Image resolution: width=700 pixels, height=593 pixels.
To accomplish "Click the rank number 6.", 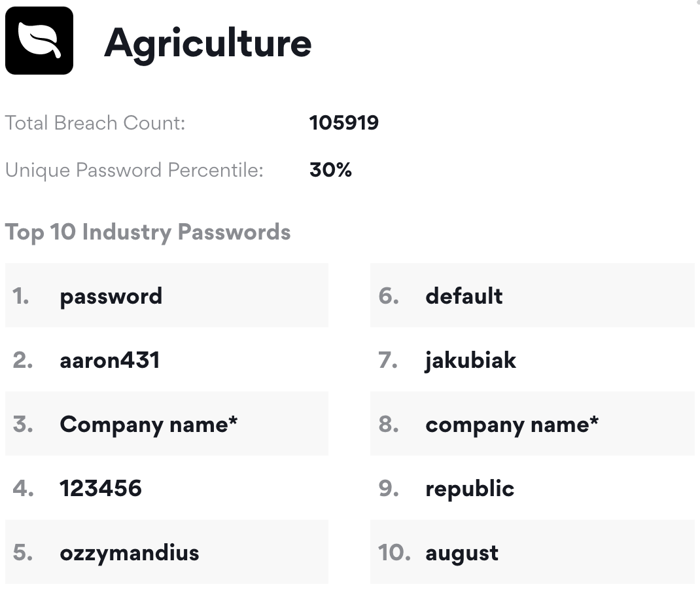I will click(389, 296).
